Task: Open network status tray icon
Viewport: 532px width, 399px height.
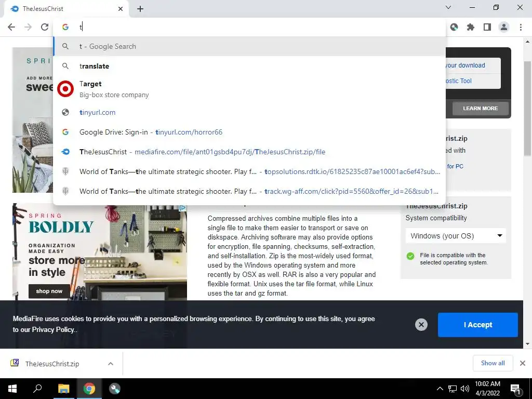Action: (453, 389)
